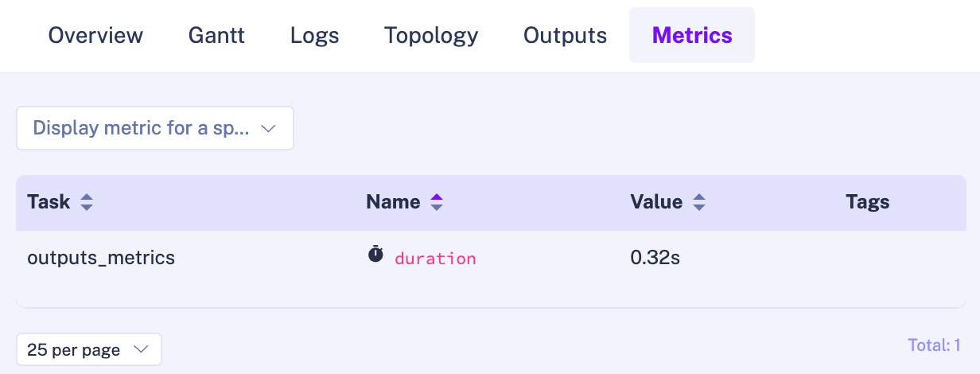Click the chevron on metric selector
980x374 pixels.
point(268,128)
